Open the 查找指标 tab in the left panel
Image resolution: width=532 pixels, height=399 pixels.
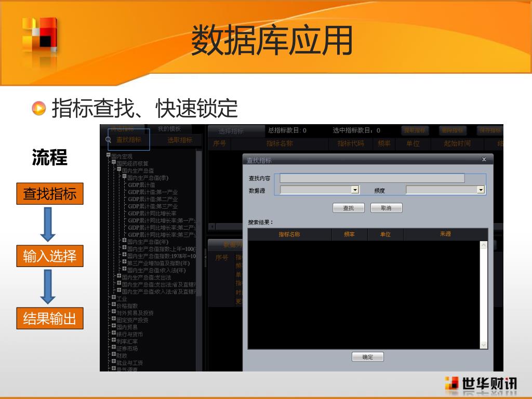coord(129,139)
